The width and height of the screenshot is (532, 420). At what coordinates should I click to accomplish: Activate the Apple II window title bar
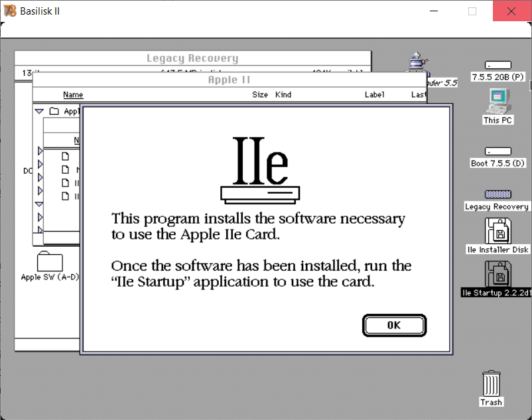230,80
